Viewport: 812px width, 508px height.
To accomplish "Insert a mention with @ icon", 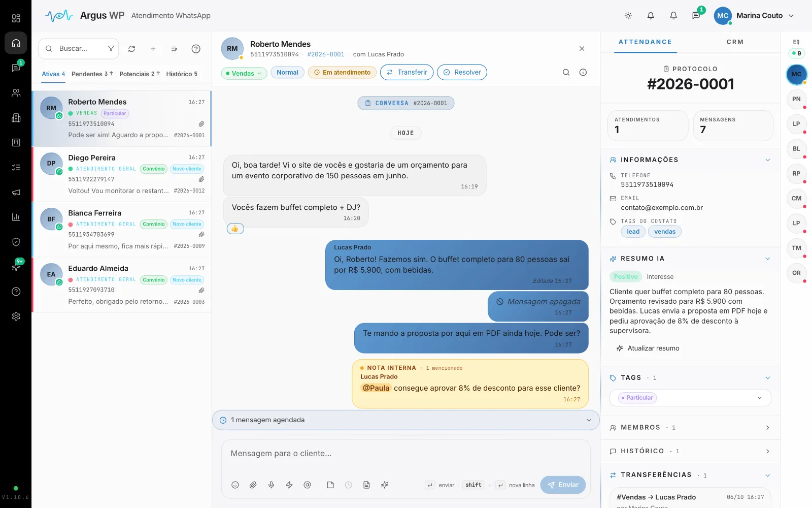I will click(308, 485).
